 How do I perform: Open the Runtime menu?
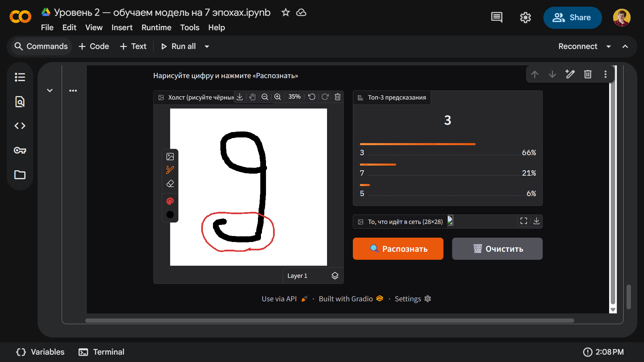pos(156,27)
